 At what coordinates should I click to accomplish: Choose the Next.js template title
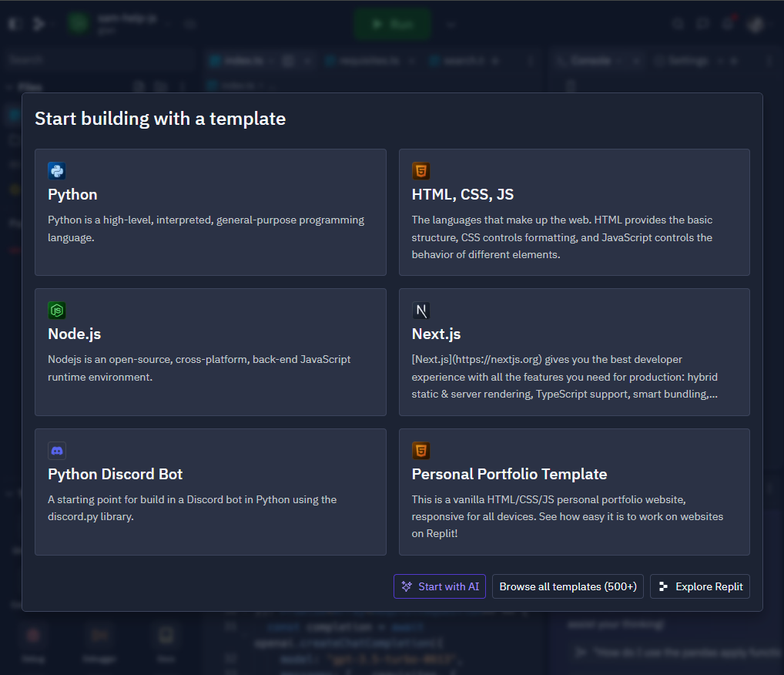436,334
